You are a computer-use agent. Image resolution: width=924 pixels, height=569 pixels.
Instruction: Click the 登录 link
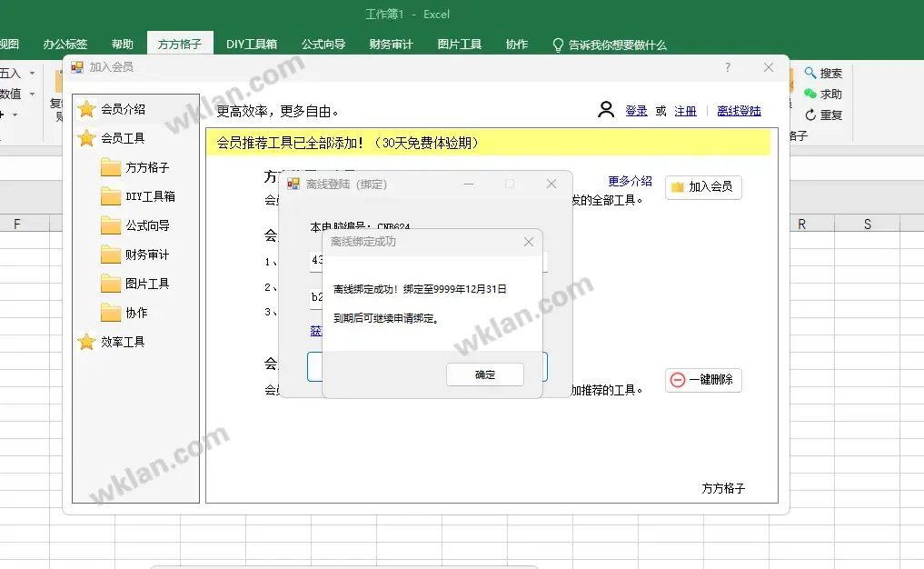click(636, 111)
